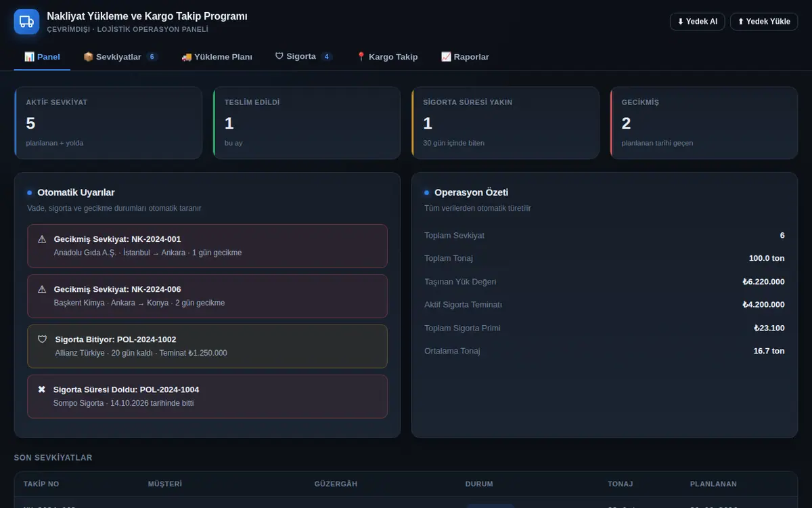Screen dimensions: 812x508
Task: Click the 'Durum' column header
Action: (x=479, y=484)
